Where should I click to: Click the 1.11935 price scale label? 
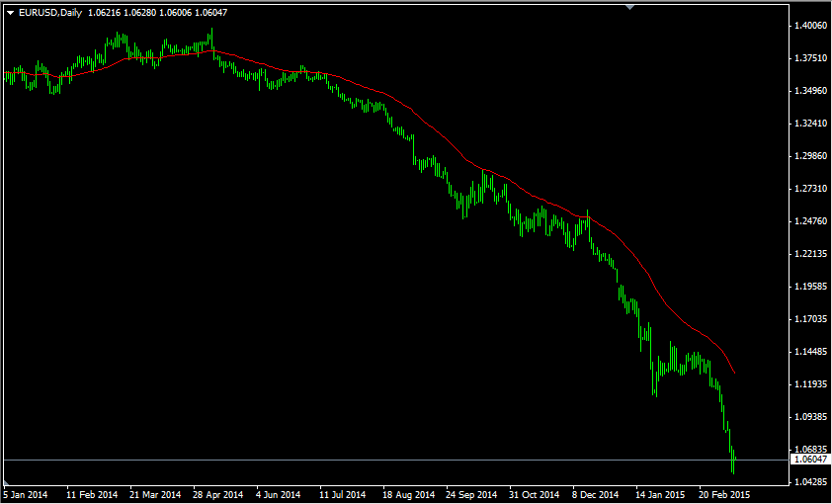coord(811,384)
